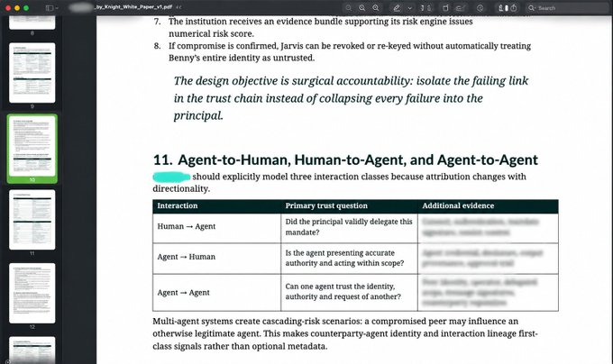Click the heading '11. Agent-to-Human, Human-to-Agent, and Agent-to-Agent'
The width and height of the screenshot is (613, 364).
345,159
